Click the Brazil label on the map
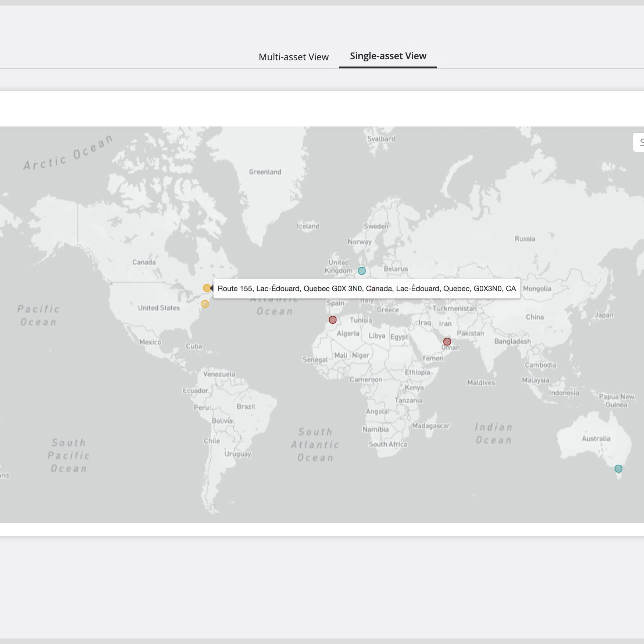Image resolution: width=644 pixels, height=644 pixels. tap(246, 407)
